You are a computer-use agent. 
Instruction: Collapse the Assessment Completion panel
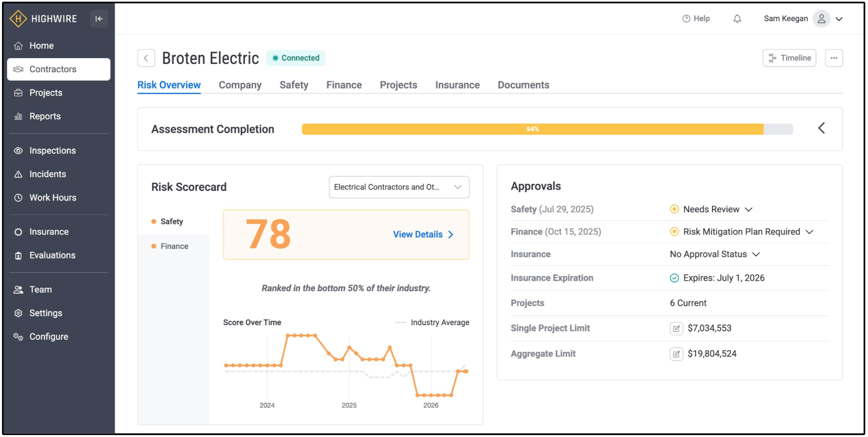click(821, 128)
